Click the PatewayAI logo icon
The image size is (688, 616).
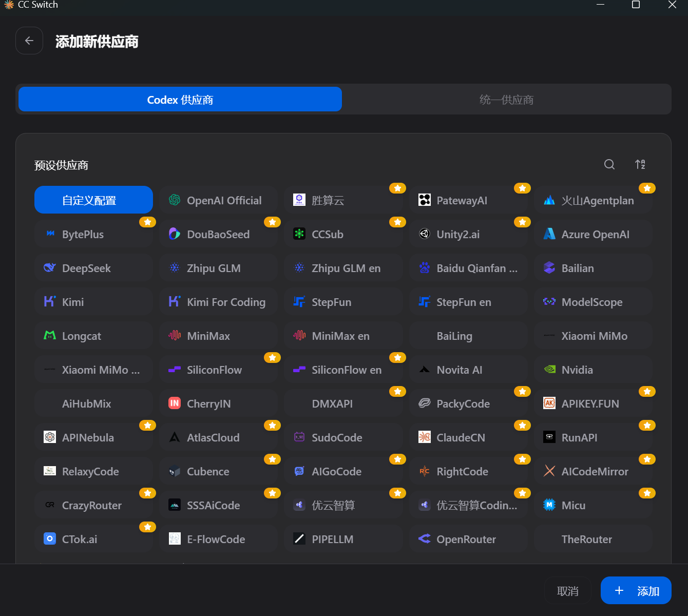pyautogui.click(x=425, y=200)
